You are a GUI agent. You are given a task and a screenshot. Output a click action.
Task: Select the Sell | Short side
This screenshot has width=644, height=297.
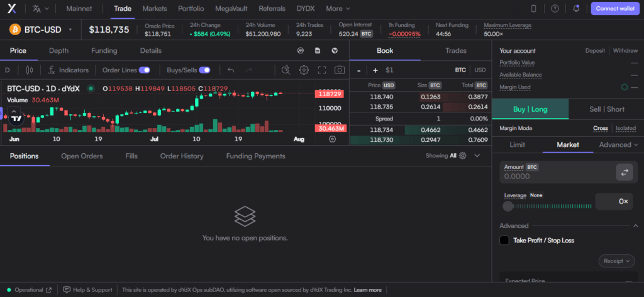coord(607,109)
